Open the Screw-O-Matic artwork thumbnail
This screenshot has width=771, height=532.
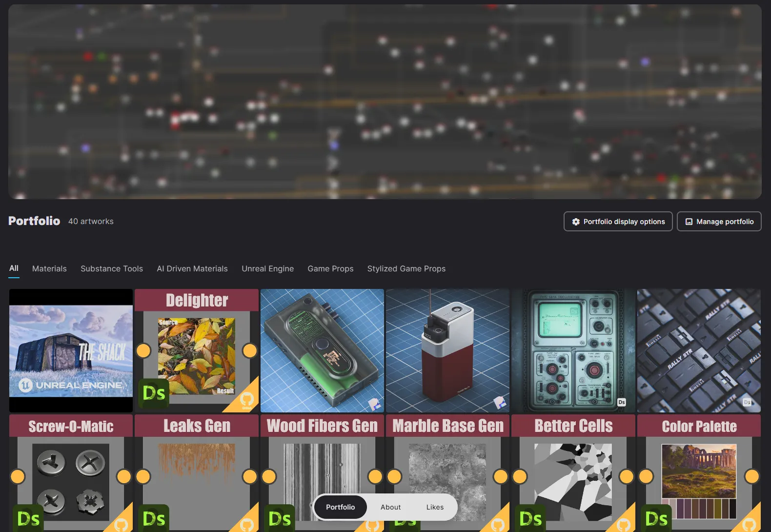point(71,472)
